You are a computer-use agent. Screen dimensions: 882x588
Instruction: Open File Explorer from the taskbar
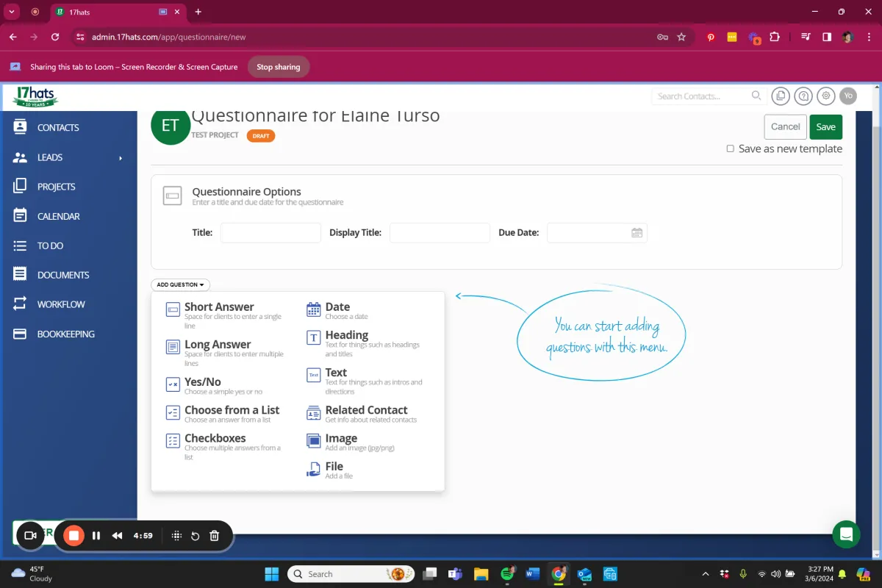[481, 574]
